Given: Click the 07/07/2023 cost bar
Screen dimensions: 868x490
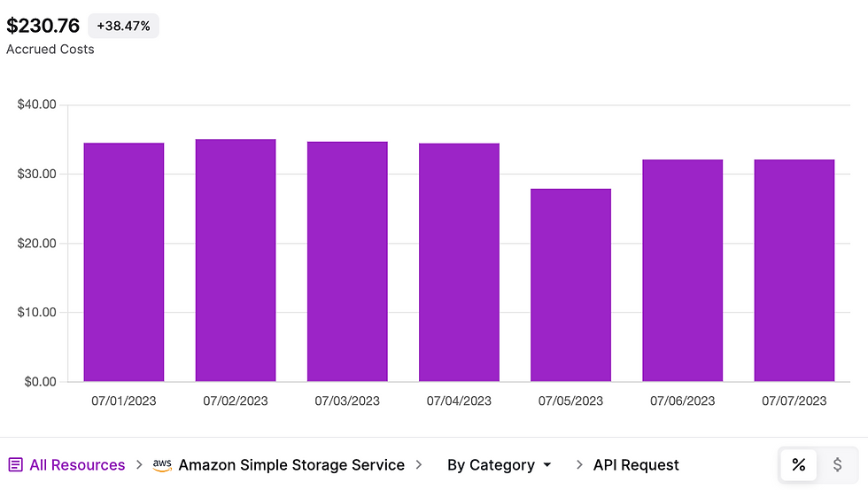Looking at the screenshot, I should point(794,270).
